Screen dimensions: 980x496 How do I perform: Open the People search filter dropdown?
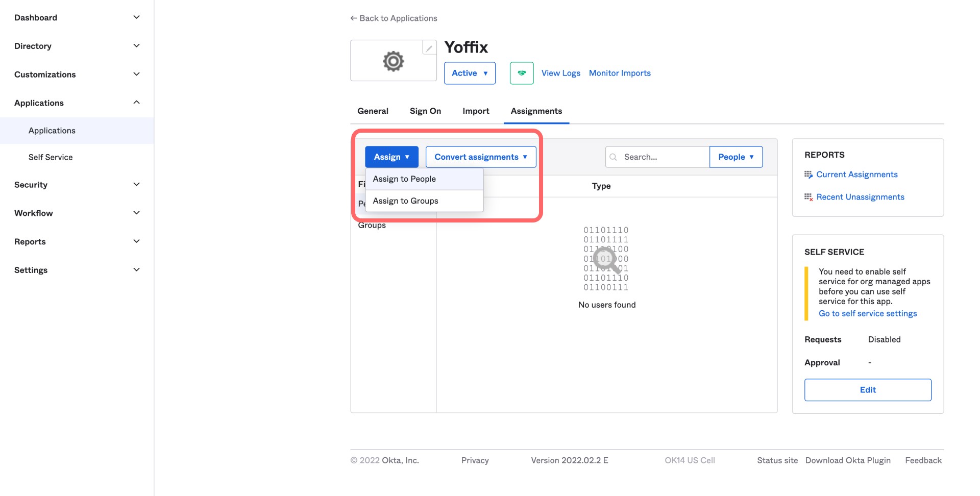point(736,157)
